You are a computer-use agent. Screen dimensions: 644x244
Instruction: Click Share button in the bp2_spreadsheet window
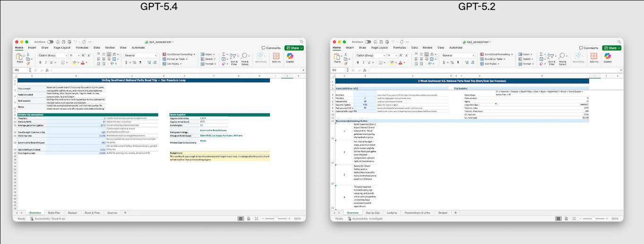[611, 48]
